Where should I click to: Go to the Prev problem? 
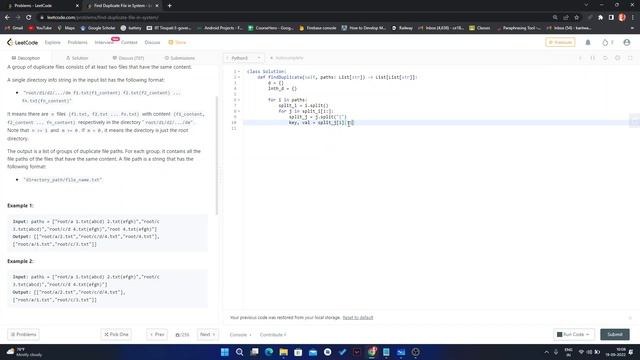click(157, 334)
